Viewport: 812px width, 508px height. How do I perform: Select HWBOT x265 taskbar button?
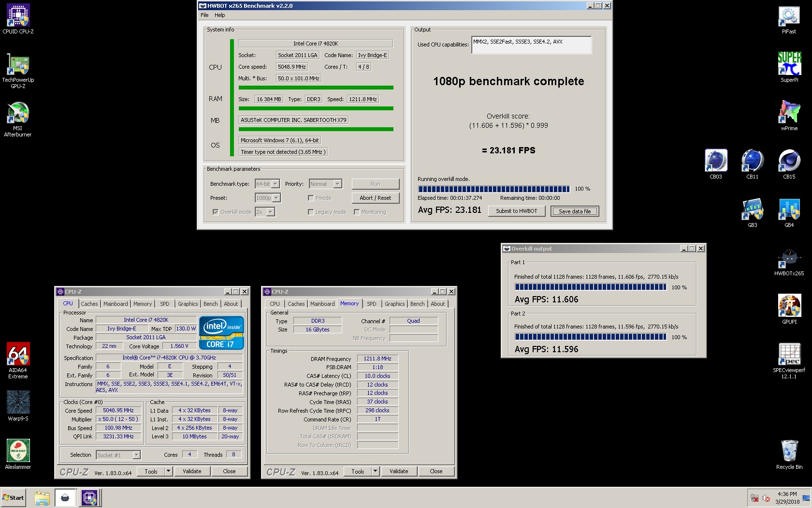pos(65,498)
